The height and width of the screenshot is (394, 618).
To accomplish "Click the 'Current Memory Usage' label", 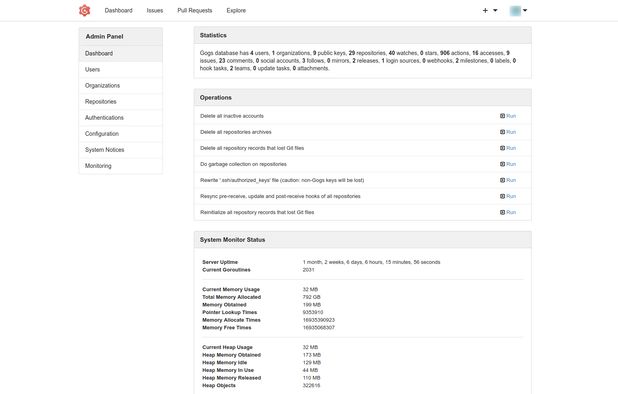I will [231, 289].
